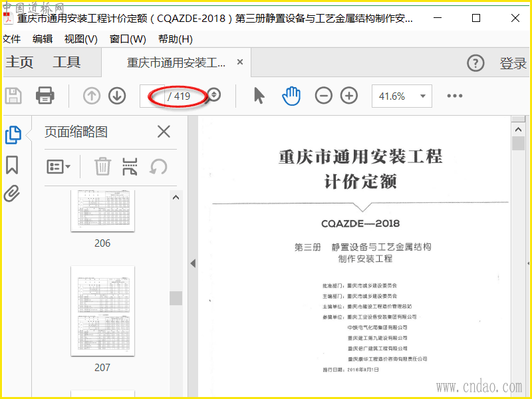Print the document with printer icon
The width and height of the screenshot is (532, 399).
tap(45, 96)
